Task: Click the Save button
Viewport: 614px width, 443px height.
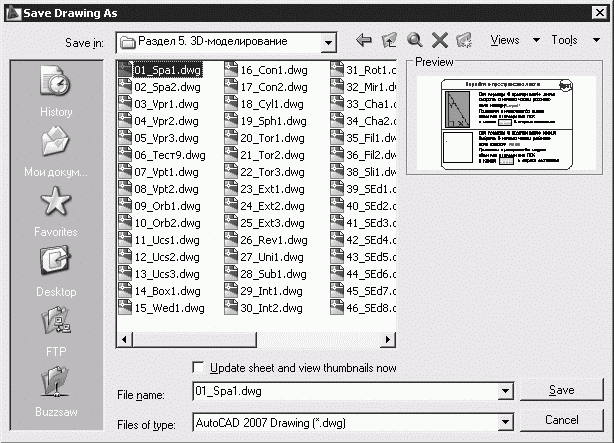Action: [x=561, y=390]
